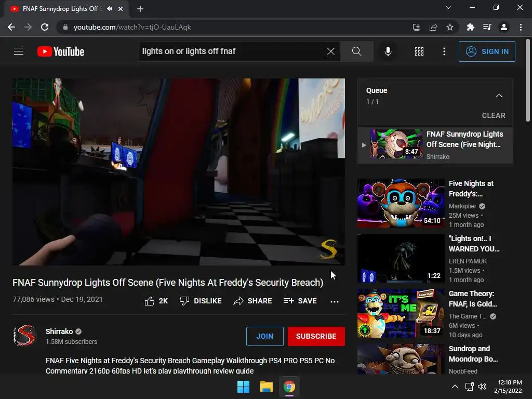Clear the search box text
This screenshot has width=532, height=399.
pos(330,51)
